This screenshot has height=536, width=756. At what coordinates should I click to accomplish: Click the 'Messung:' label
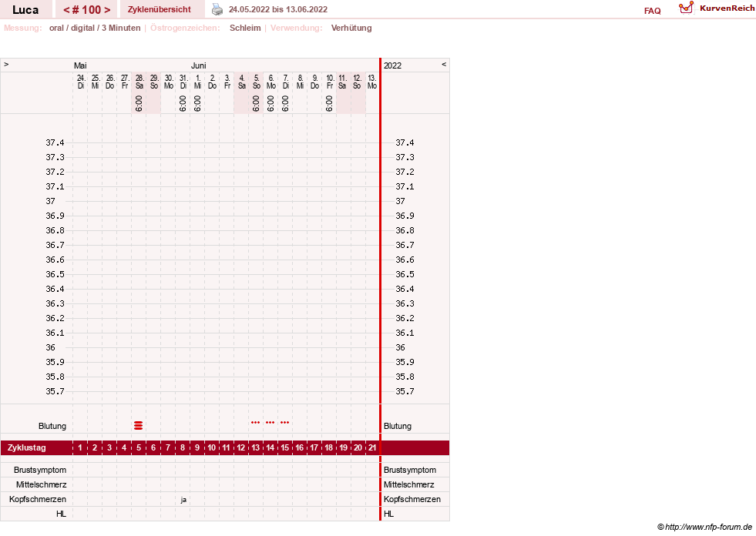(x=22, y=28)
